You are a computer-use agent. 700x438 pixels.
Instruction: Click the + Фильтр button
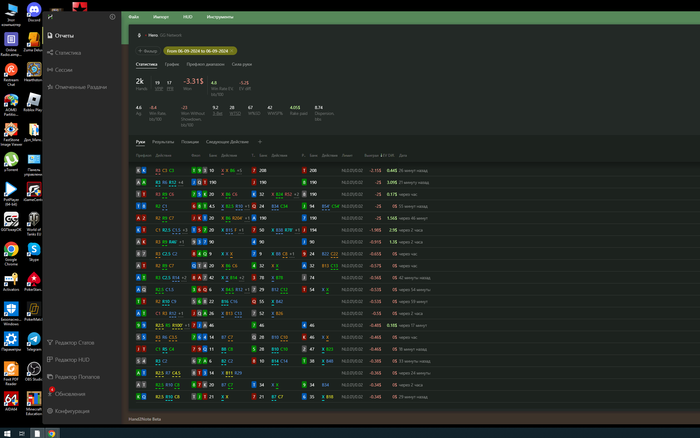pos(147,49)
